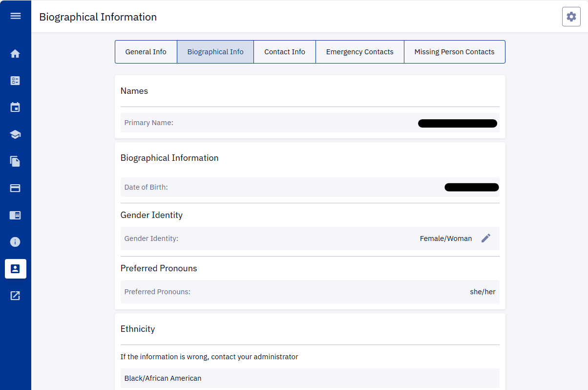This screenshot has width=588, height=390.
Task: Click the she/her pronouns value
Action: 483,292
